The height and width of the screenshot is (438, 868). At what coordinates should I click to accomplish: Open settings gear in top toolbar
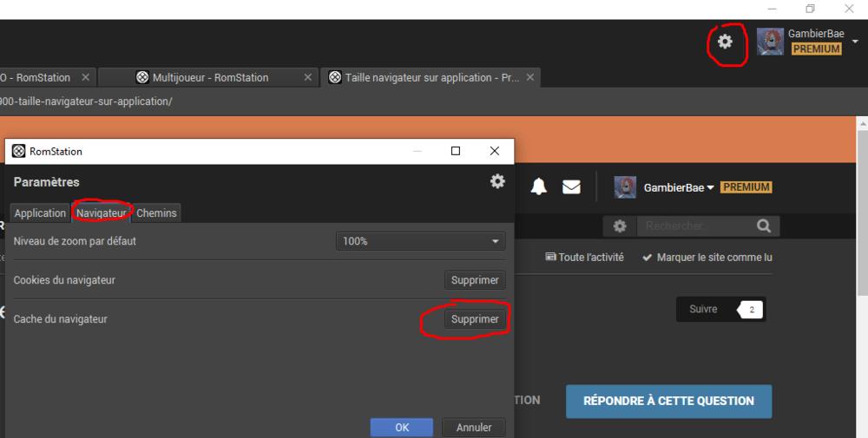[x=725, y=42]
